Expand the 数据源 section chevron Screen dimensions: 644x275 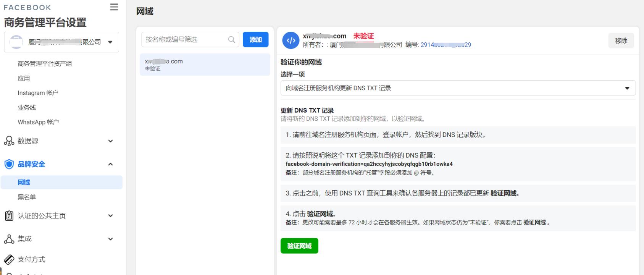110,141
